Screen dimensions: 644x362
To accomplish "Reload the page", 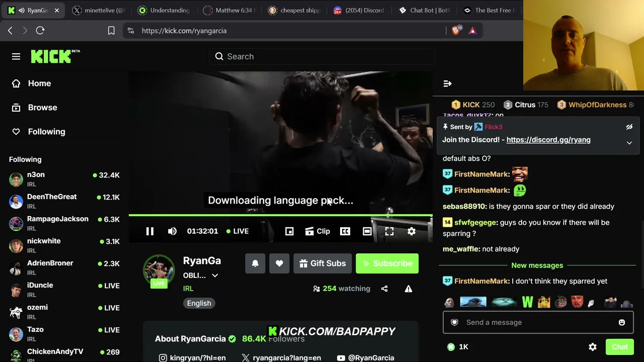I will tap(40, 31).
